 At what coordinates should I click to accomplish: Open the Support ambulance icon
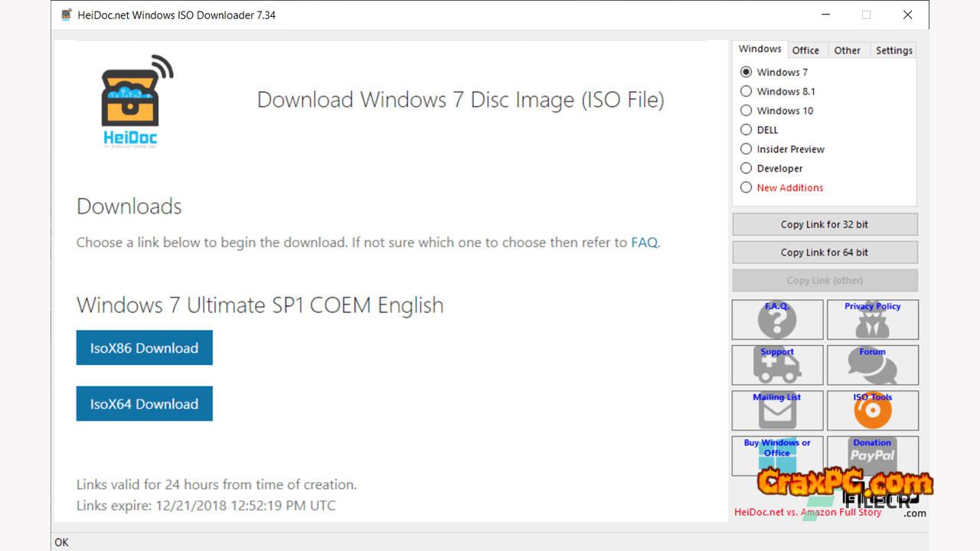(x=777, y=365)
